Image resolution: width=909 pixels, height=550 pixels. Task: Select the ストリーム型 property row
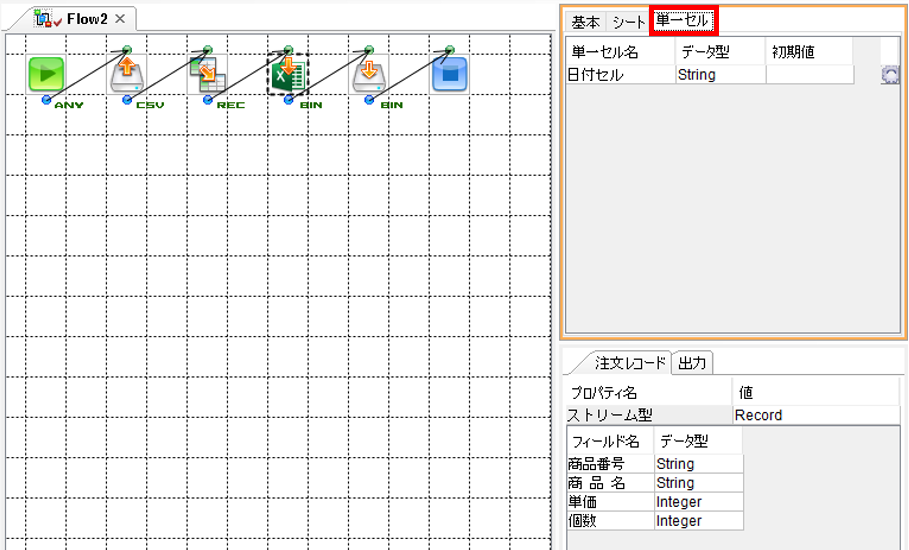tap(733, 415)
